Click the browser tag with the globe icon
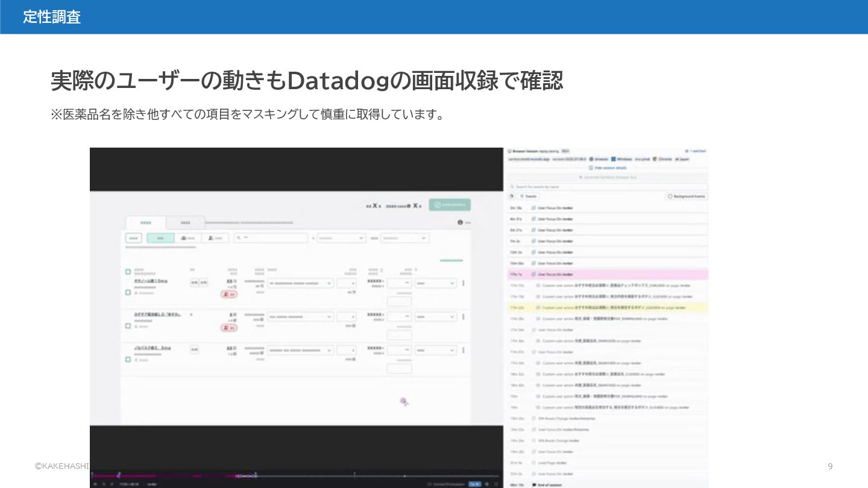868x488 pixels. [x=599, y=159]
